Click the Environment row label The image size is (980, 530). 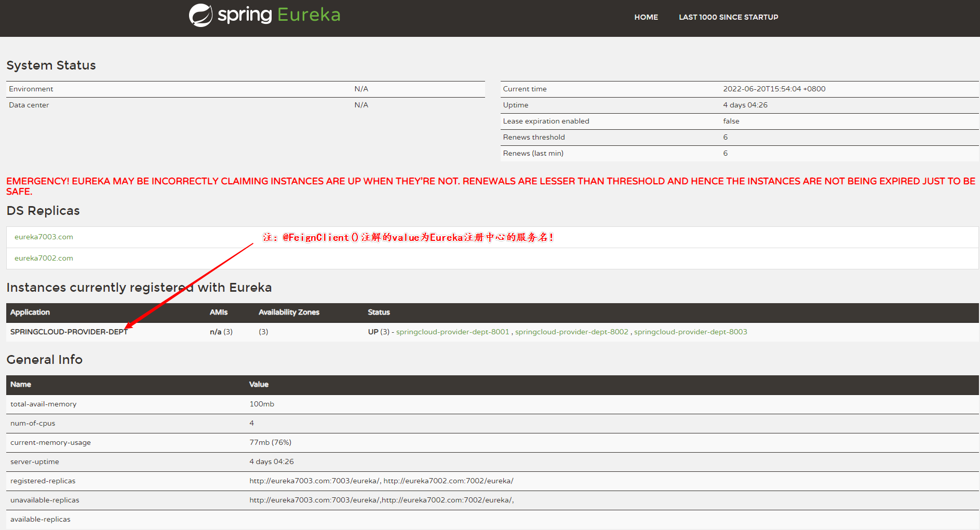click(31, 89)
